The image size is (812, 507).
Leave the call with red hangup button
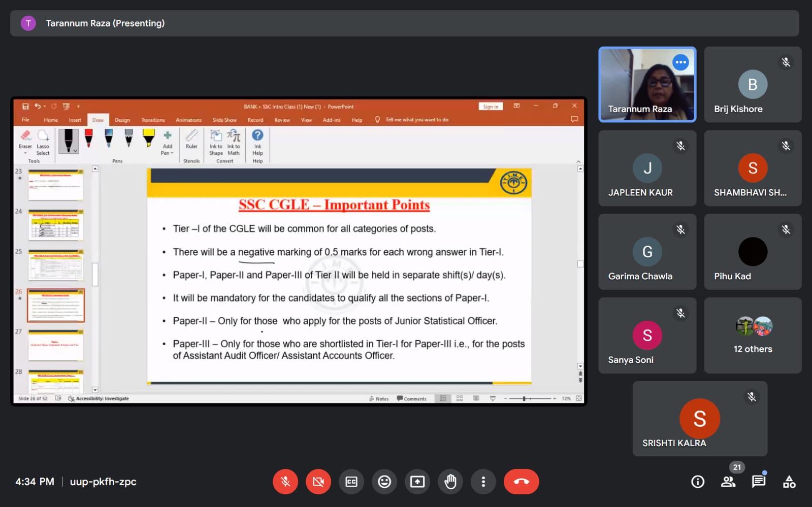tap(521, 482)
